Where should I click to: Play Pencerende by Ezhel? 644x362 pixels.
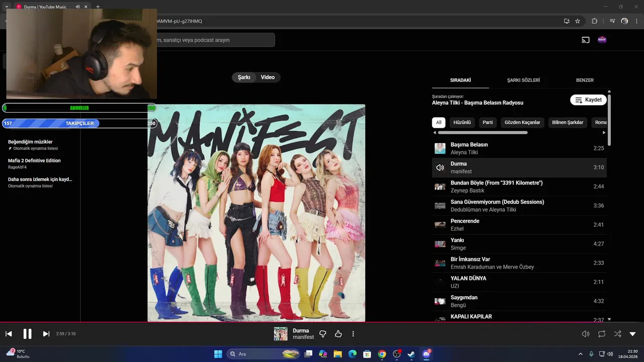tap(519, 225)
